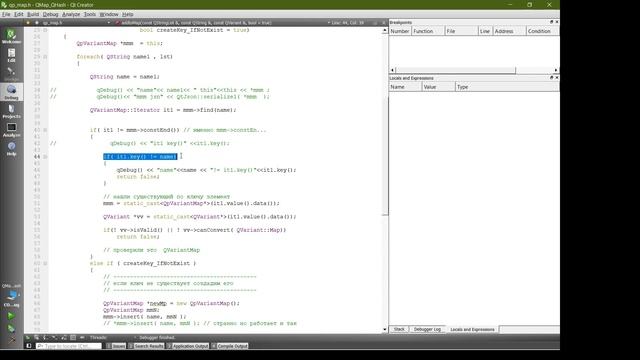Screen dimensions: 640x360
Task: Open the Build menu
Action: click(x=33, y=14)
